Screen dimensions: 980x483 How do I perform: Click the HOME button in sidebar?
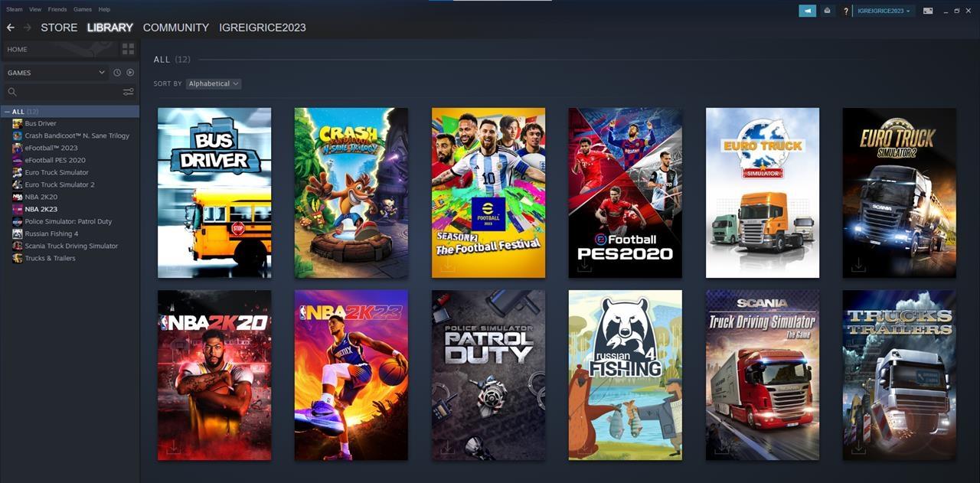[60, 49]
